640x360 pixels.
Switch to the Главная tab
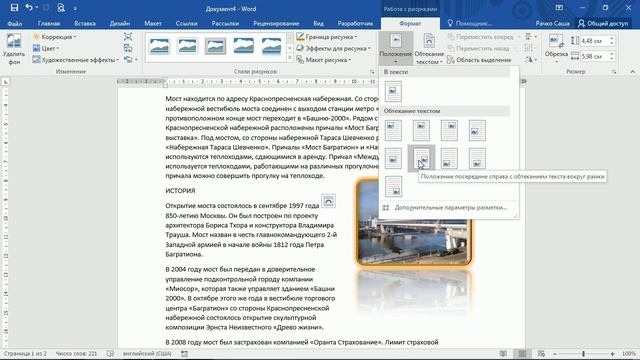49,23
